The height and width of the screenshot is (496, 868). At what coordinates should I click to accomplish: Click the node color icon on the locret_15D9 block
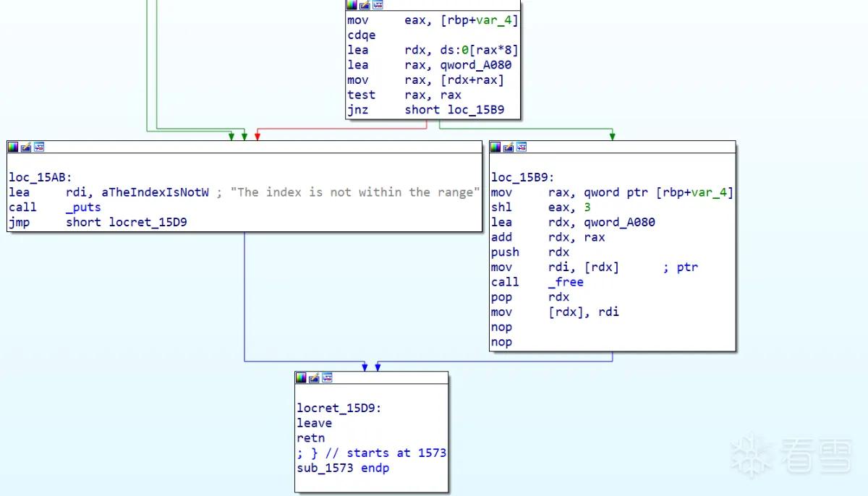coord(302,377)
